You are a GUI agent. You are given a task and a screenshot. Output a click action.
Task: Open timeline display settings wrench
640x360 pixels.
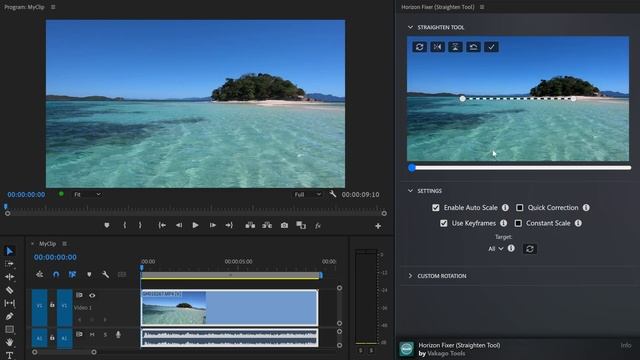(105, 274)
